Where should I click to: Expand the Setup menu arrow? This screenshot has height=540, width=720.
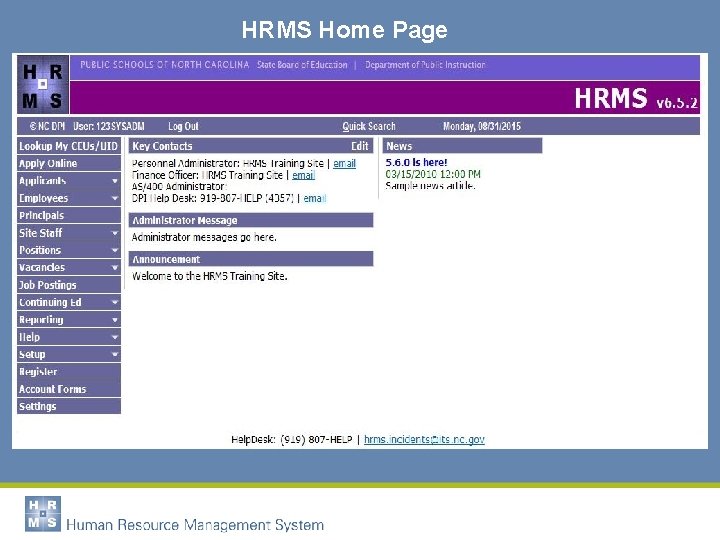click(x=115, y=354)
